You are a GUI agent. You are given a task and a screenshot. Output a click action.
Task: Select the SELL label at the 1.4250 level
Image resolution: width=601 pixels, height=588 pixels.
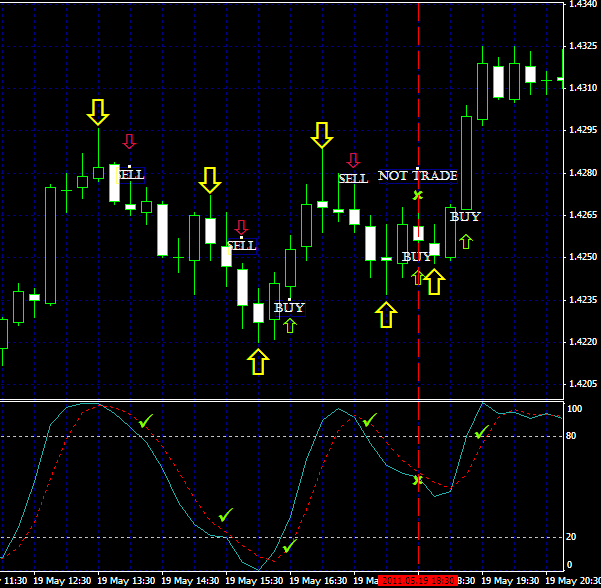(242, 245)
